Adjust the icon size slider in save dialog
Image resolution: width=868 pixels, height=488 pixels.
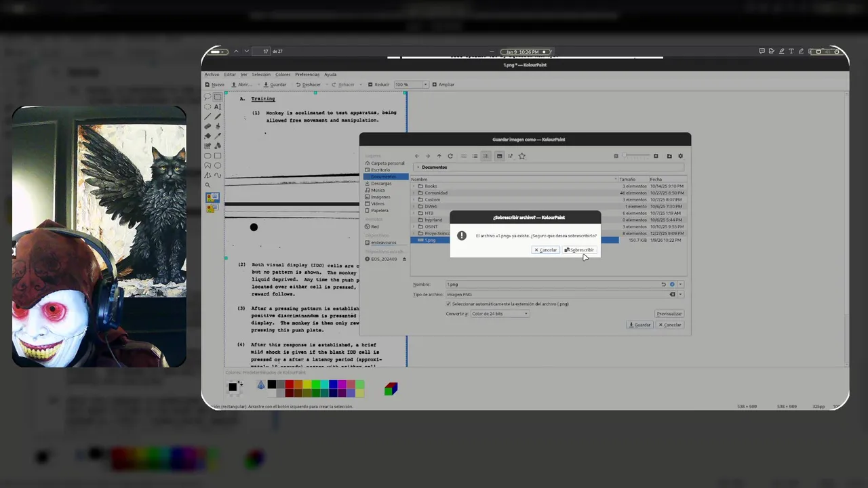click(637, 156)
